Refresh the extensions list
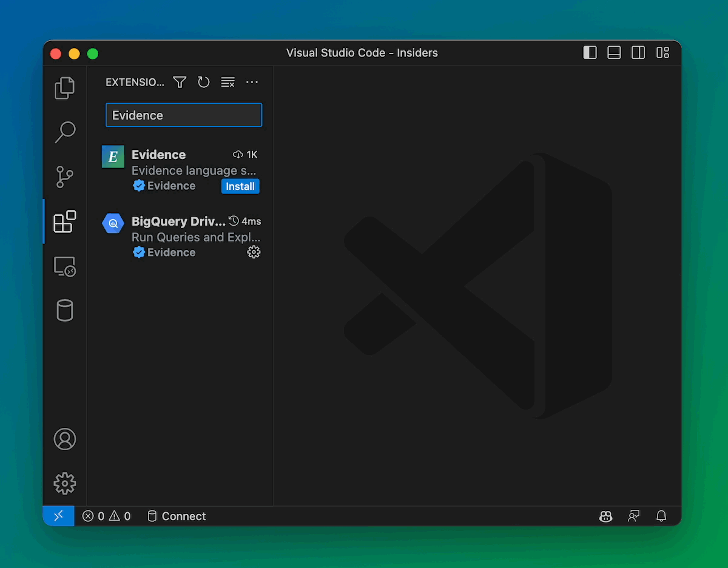The width and height of the screenshot is (728, 568). [204, 83]
